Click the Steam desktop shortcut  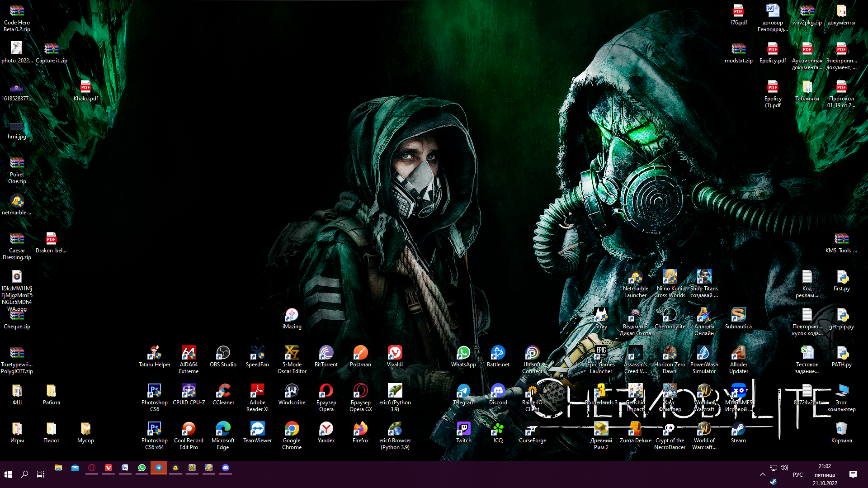(x=738, y=432)
